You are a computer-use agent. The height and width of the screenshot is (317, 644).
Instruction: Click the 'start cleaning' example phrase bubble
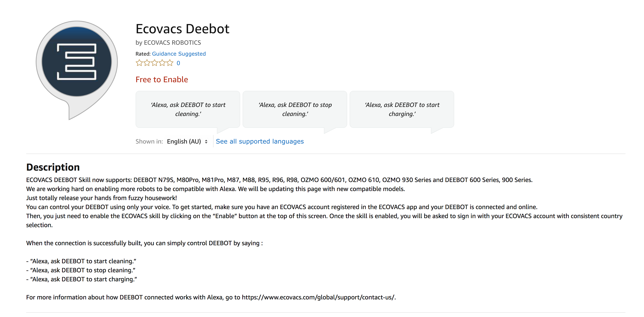(188, 109)
